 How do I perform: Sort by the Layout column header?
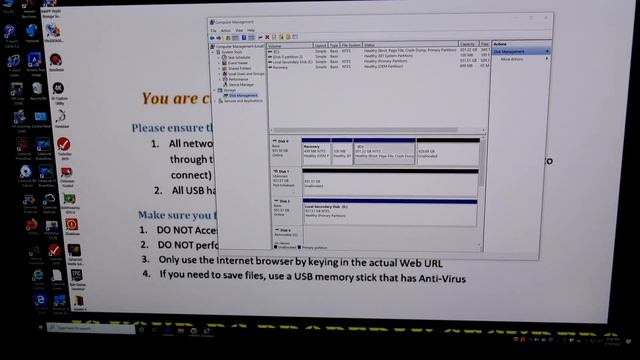click(320, 46)
